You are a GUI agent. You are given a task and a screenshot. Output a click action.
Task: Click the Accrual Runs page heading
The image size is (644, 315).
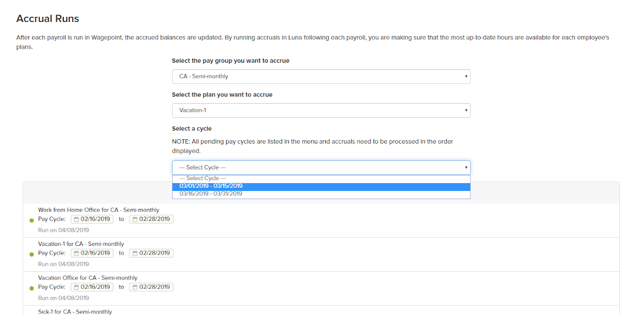48,19
